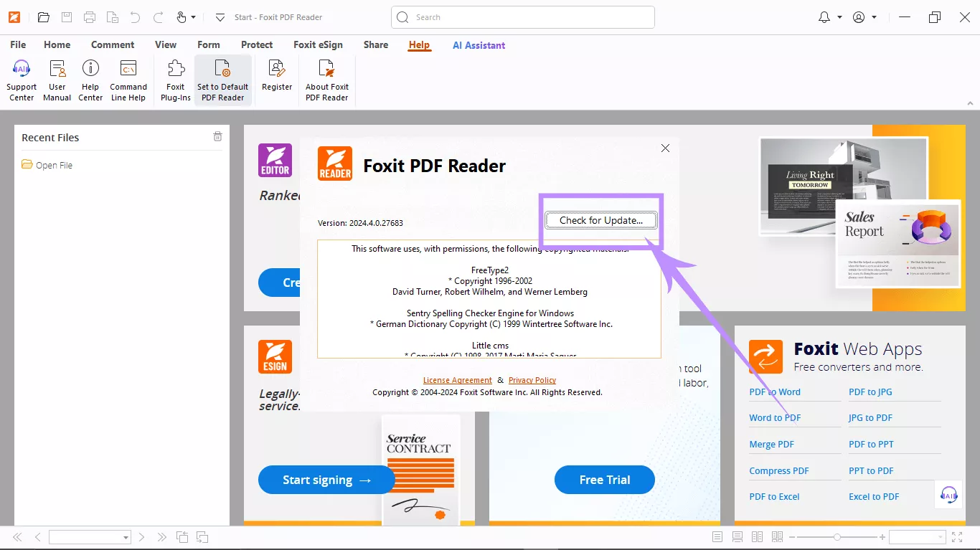Close the About Foxit PDF Reader dialog
Screen dimensions: 980x550
665,148
